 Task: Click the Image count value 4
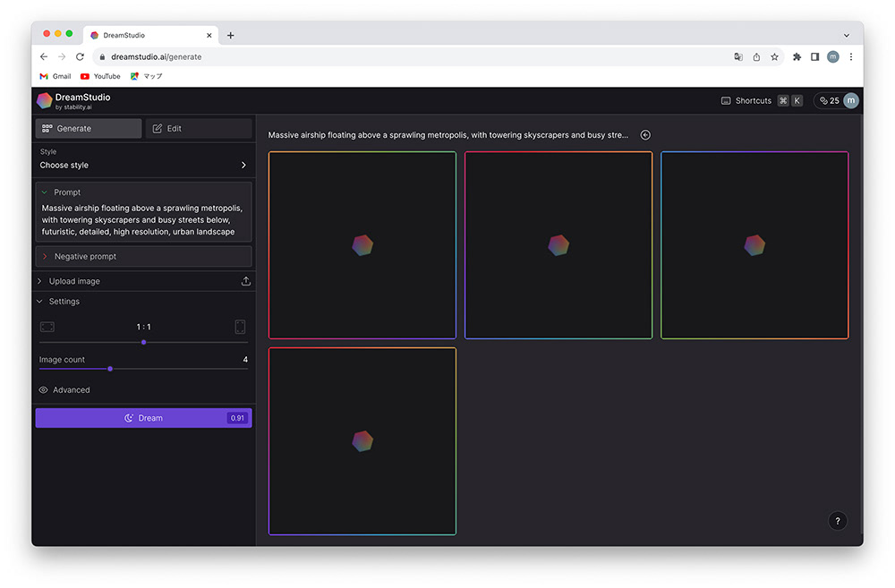tap(245, 360)
